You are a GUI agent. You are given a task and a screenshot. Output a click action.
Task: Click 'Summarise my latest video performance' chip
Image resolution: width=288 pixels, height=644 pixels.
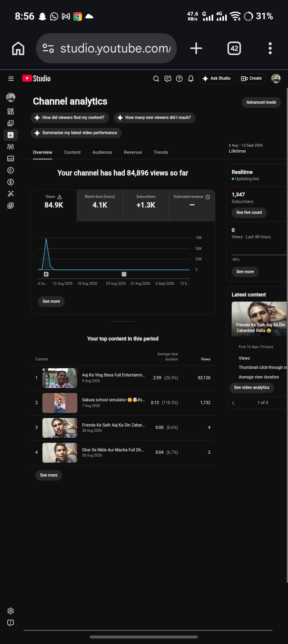[x=76, y=133]
